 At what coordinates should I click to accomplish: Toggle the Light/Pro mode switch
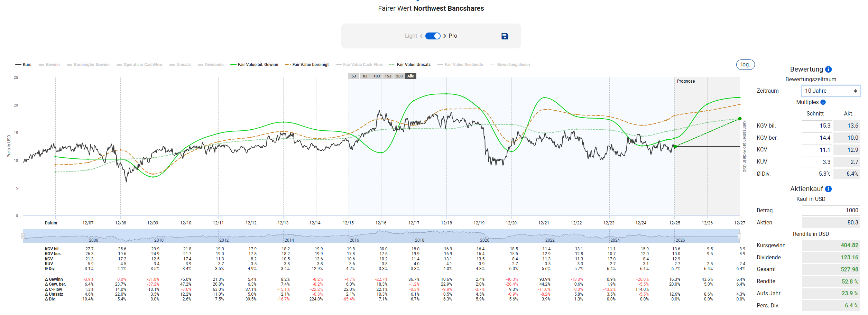433,36
